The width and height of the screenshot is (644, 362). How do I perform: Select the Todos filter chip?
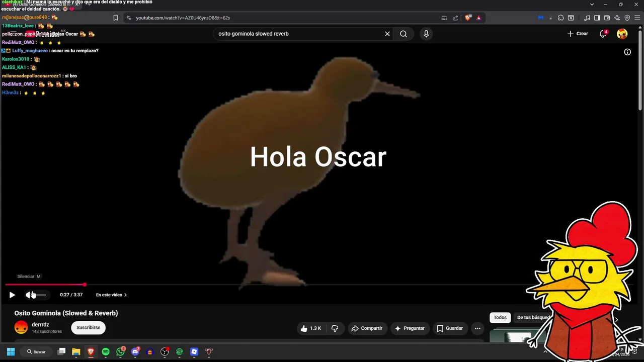click(x=500, y=318)
